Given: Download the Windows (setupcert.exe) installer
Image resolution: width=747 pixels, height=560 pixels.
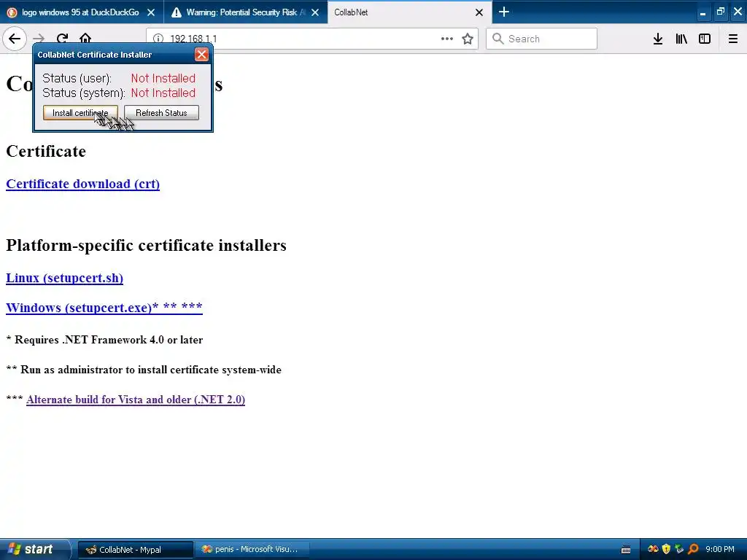Looking at the screenshot, I should point(104,308).
